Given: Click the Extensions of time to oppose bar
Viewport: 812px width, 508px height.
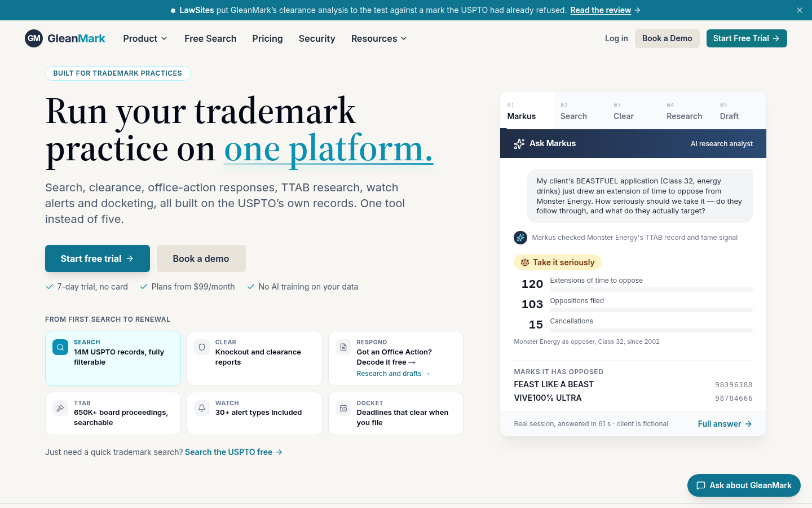Looking at the screenshot, I should click(651, 290).
